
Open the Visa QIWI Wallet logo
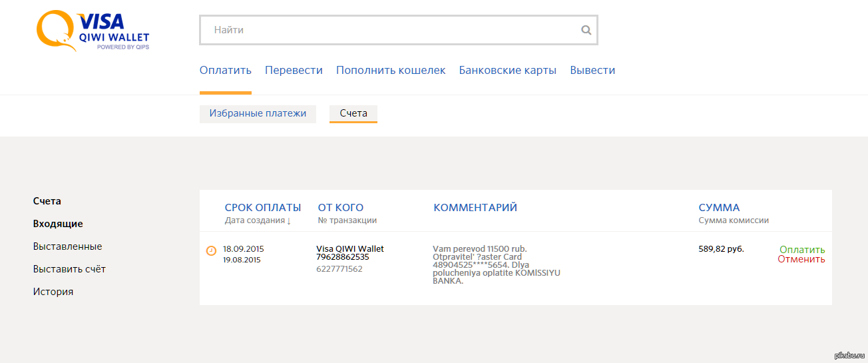pos(93,31)
